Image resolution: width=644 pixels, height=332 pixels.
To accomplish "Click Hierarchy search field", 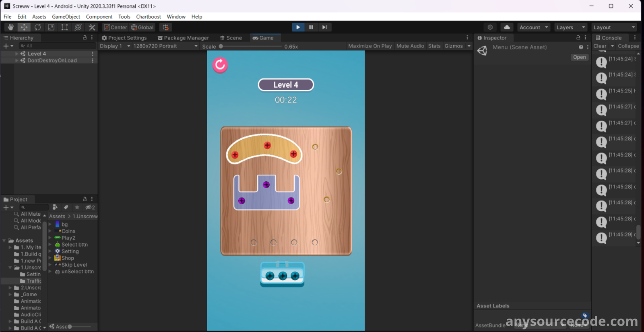I will tap(58, 46).
